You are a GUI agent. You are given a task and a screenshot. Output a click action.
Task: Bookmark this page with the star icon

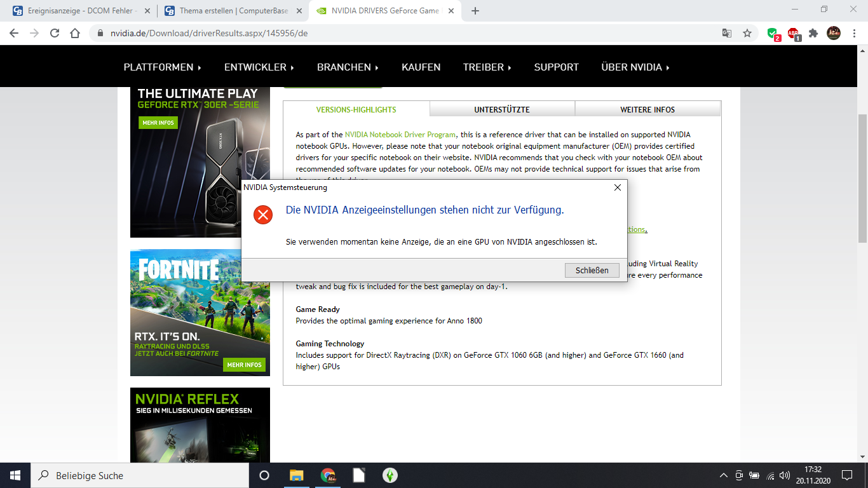(747, 33)
